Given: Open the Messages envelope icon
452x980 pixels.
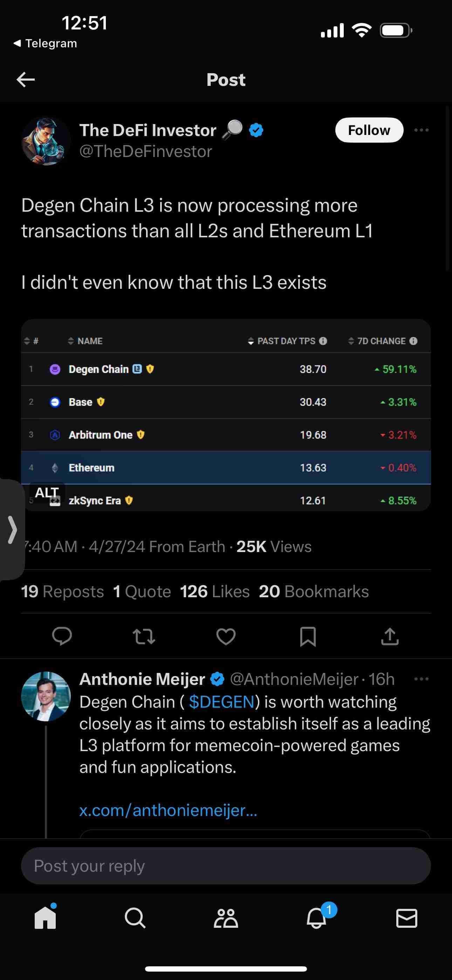Looking at the screenshot, I should click(407, 918).
